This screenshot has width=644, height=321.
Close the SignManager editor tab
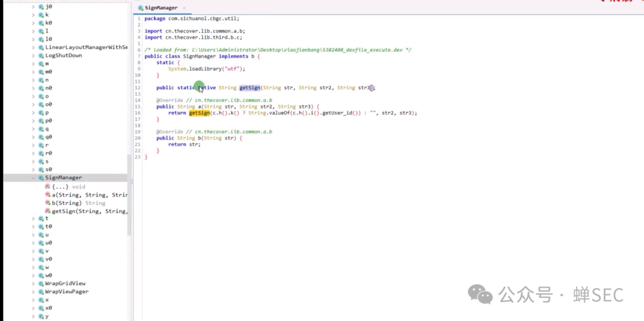click(184, 8)
